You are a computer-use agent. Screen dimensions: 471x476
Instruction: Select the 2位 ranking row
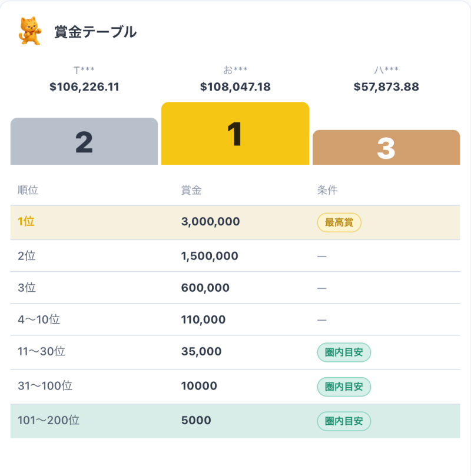coord(235,256)
